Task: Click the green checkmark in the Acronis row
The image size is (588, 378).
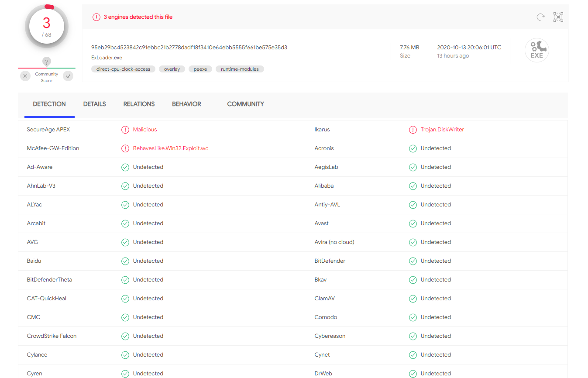Action: 413,148
